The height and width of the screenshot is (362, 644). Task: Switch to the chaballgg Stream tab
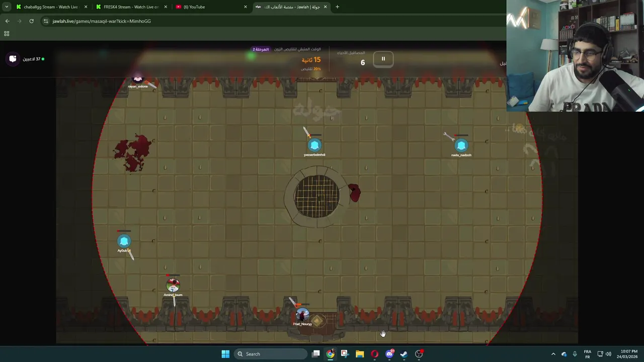(x=51, y=7)
